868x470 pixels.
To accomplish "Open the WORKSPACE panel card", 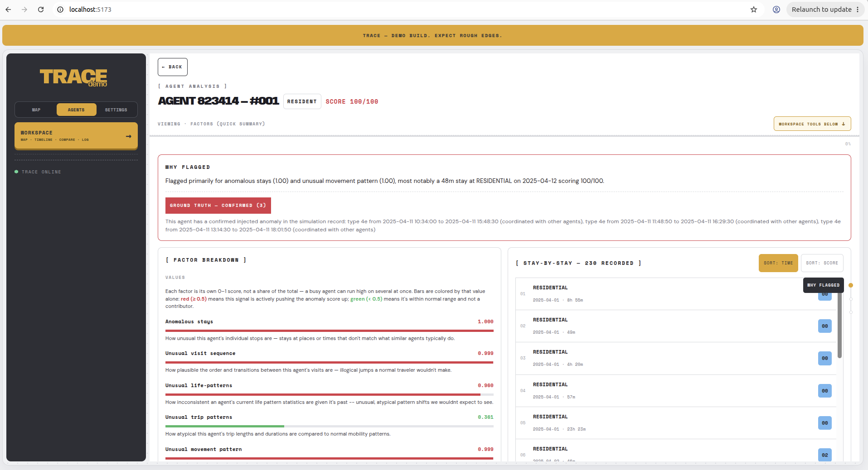I will (x=76, y=136).
